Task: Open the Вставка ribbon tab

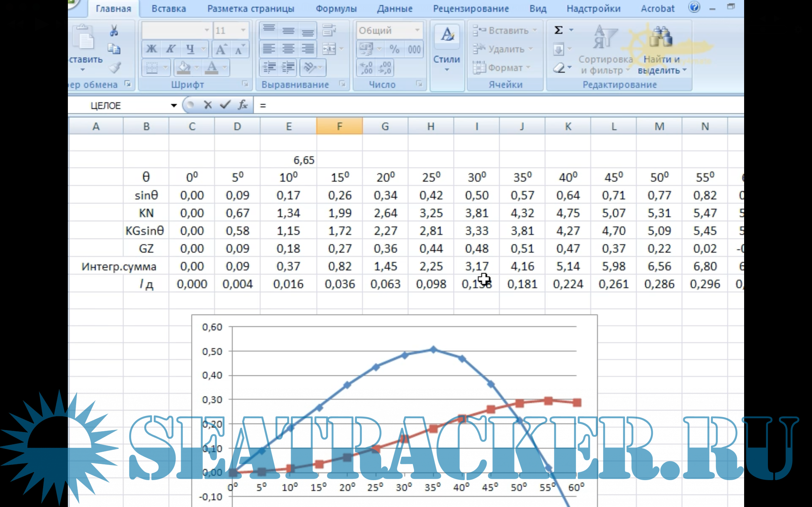Action: [x=168, y=9]
